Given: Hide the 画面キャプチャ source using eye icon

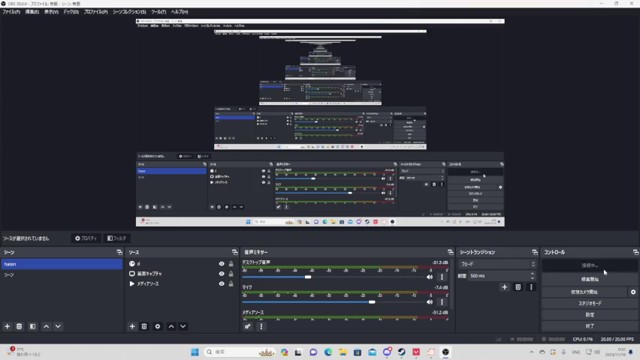Looking at the screenshot, I should point(222,274).
